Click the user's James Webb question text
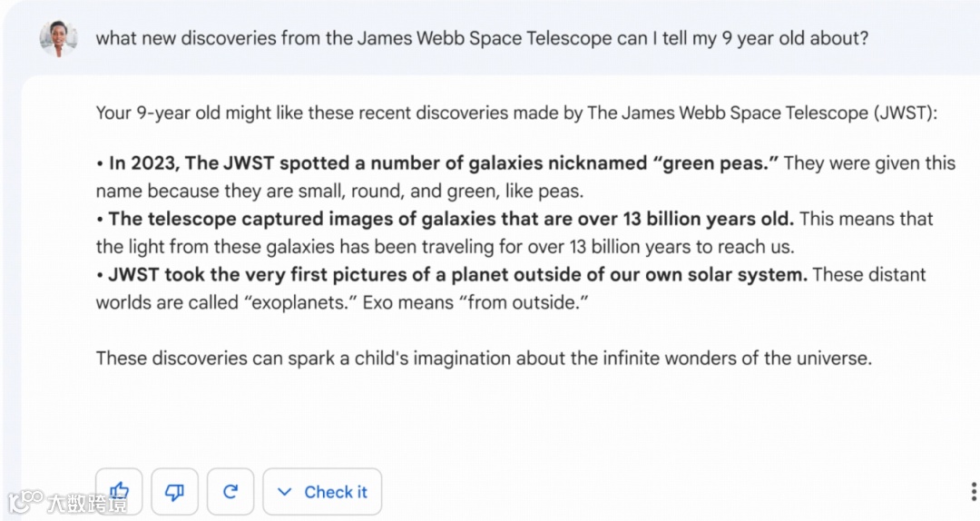 click(x=482, y=38)
